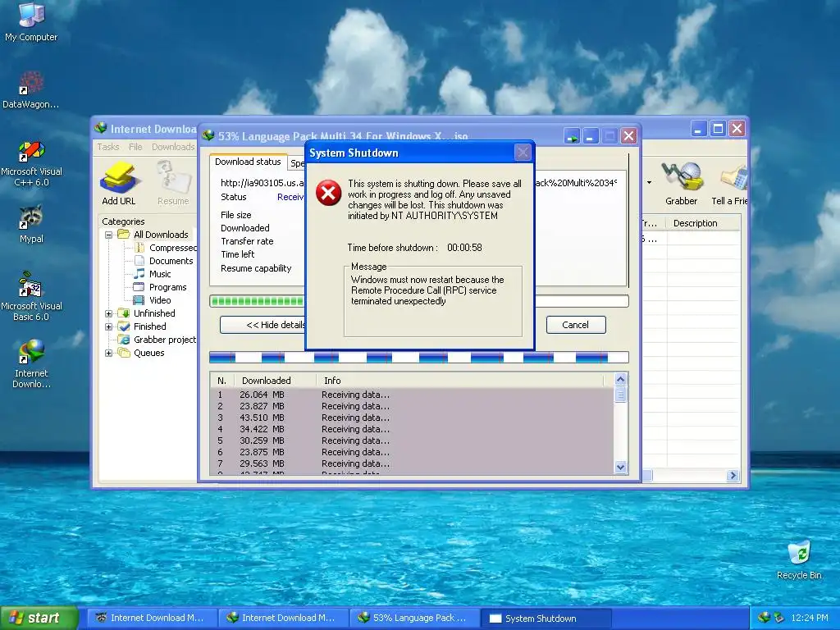Open the Grabber tool
Image resolution: width=840 pixels, height=630 pixels.
pyautogui.click(x=681, y=184)
